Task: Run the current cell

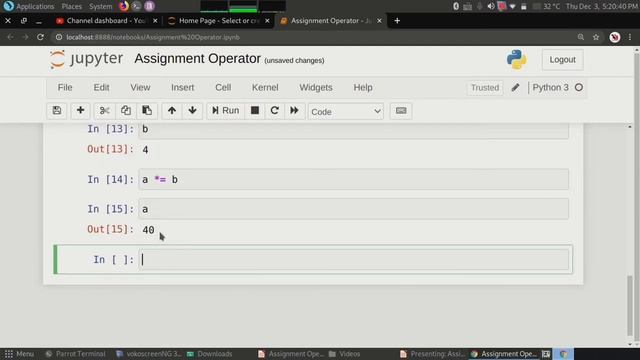Action: point(225,111)
